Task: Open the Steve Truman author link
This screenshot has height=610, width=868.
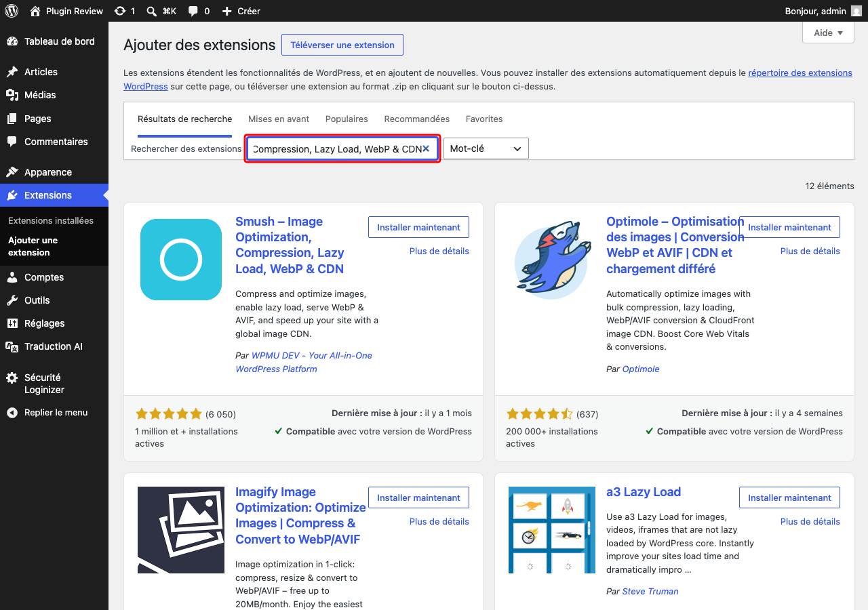Action: tap(650, 591)
